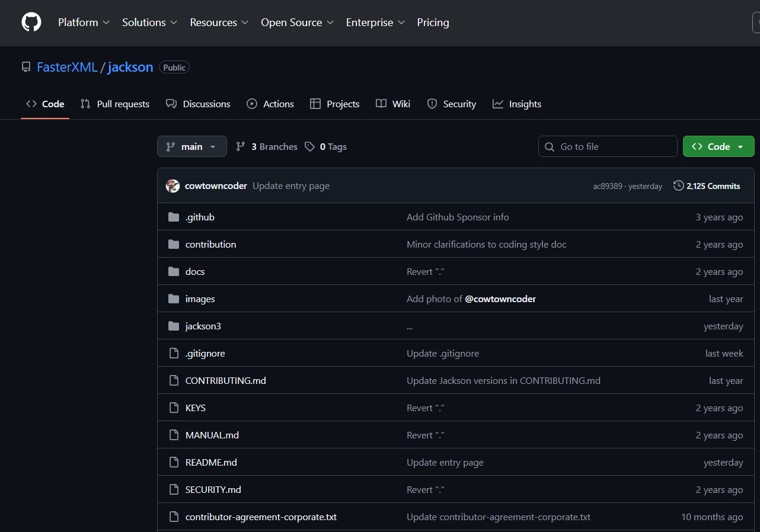The image size is (760, 532).
Task: Expand the Open Source menu
Action: tap(297, 23)
